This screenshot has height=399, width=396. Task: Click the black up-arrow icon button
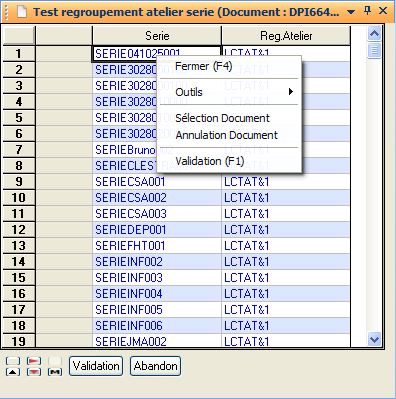tap(13, 372)
